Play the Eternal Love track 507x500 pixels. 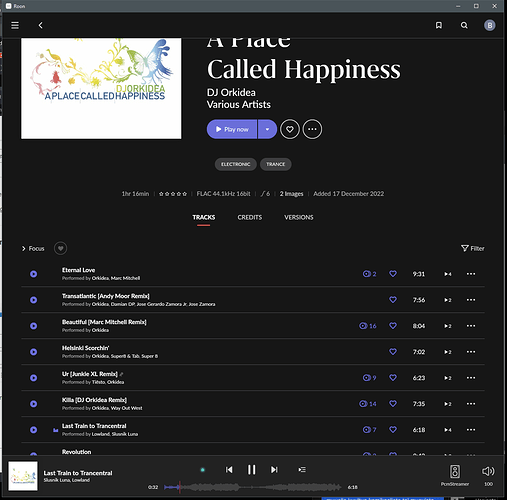[34, 274]
